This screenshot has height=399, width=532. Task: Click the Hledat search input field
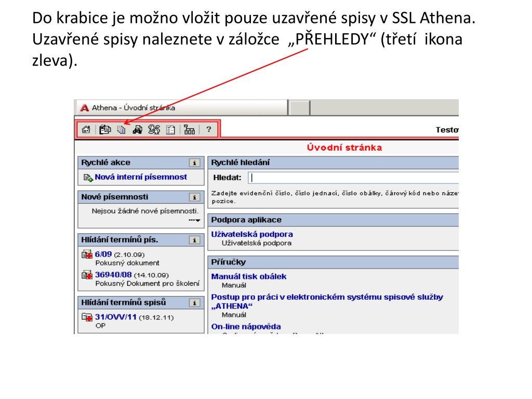(x=353, y=178)
